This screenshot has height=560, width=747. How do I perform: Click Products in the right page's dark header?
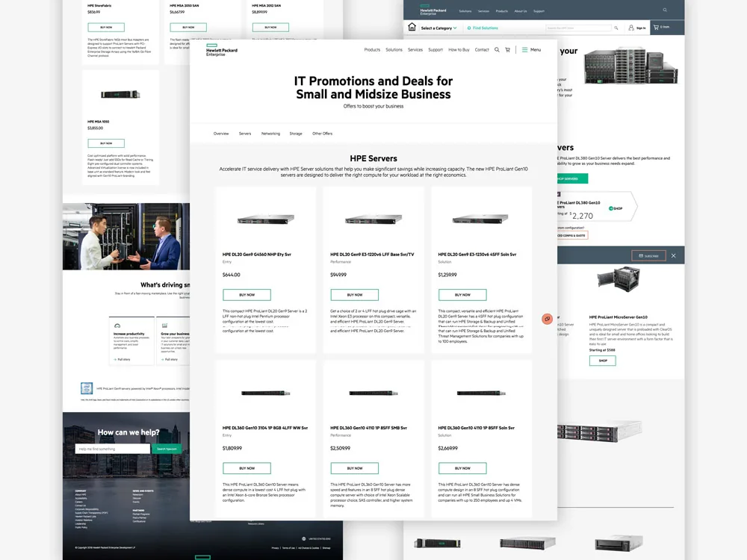(x=502, y=11)
